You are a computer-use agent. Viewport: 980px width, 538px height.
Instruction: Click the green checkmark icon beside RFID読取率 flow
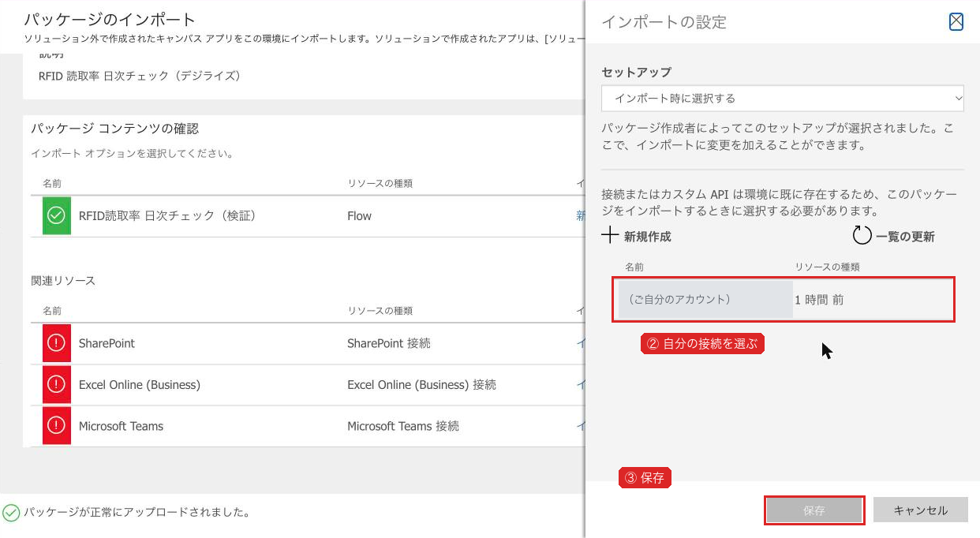(56, 215)
